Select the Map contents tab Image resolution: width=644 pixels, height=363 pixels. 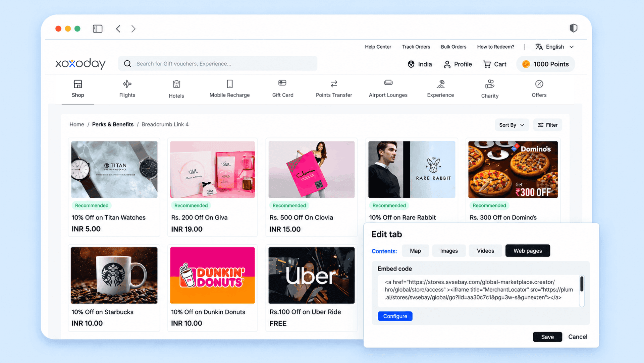(x=415, y=251)
